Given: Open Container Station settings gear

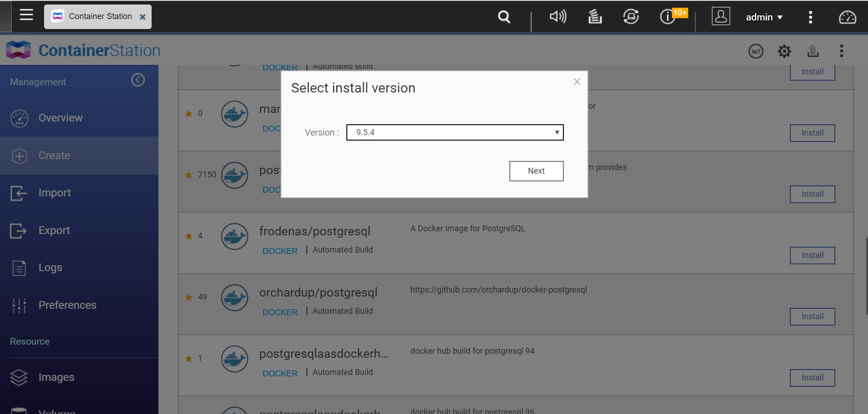Looking at the screenshot, I should tap(784, 51).
